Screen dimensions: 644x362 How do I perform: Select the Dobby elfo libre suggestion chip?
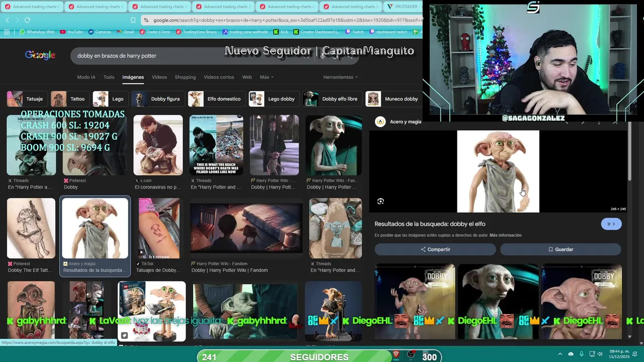(x=333, y=99)
